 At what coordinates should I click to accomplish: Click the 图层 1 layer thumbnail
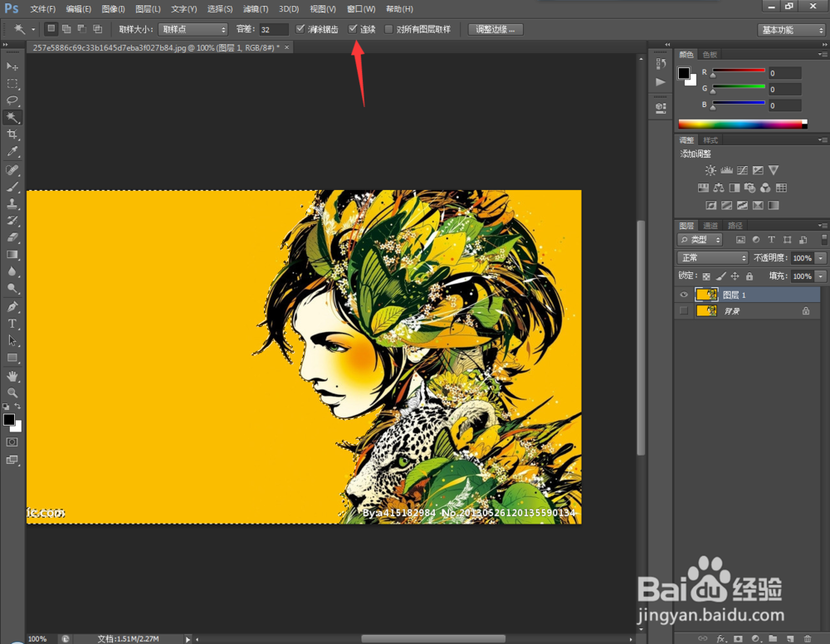click(706, 295)
